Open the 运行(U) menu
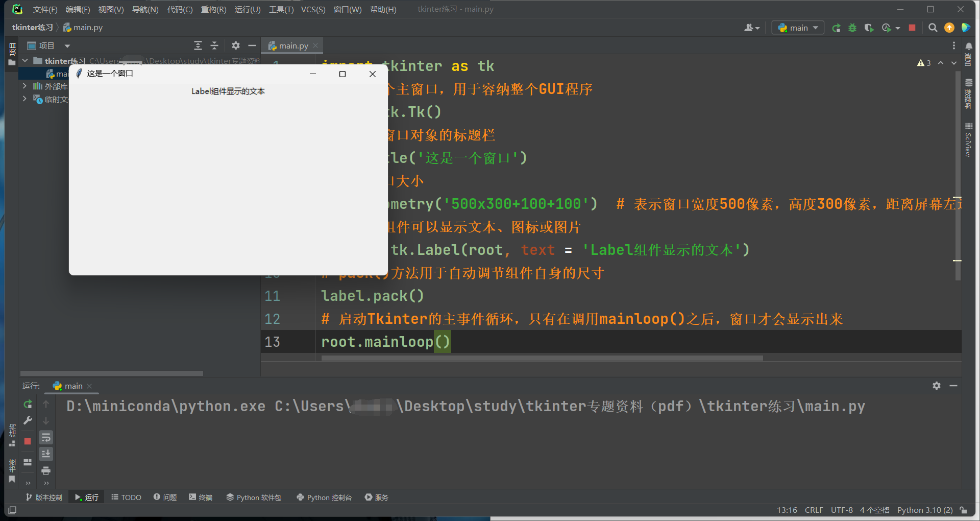 (248, 10)
